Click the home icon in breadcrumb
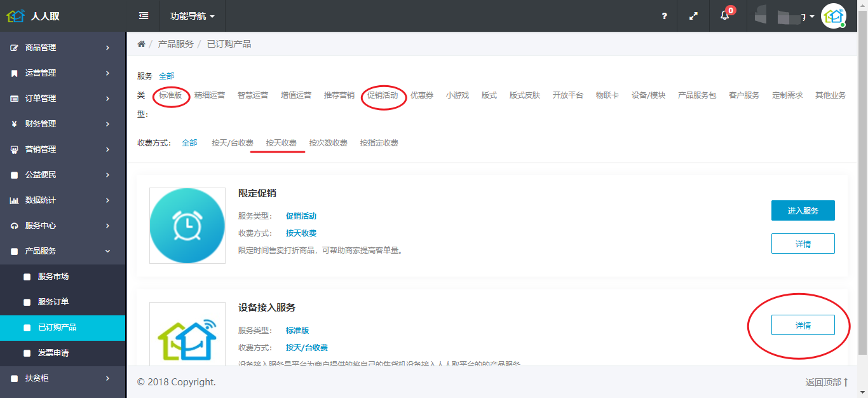 pos(141,44)
